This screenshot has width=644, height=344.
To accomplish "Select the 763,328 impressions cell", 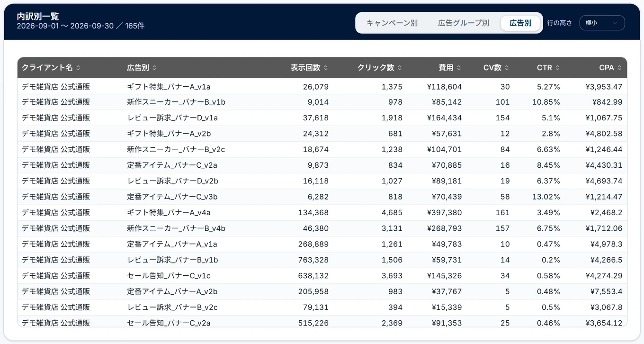I will click(x=313, y=260).
